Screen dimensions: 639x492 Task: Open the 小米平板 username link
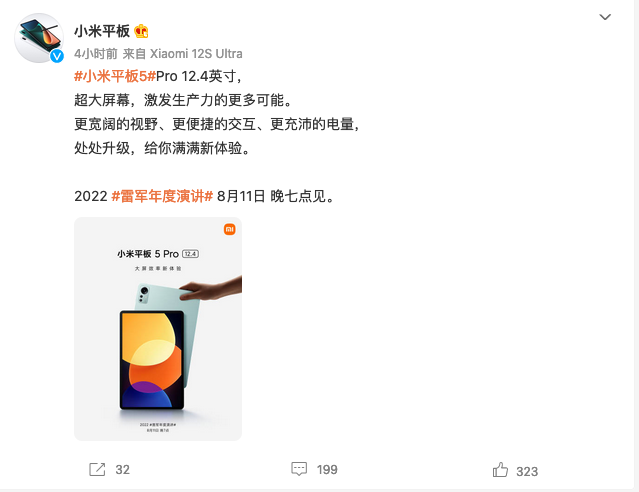tap(102, 31)
